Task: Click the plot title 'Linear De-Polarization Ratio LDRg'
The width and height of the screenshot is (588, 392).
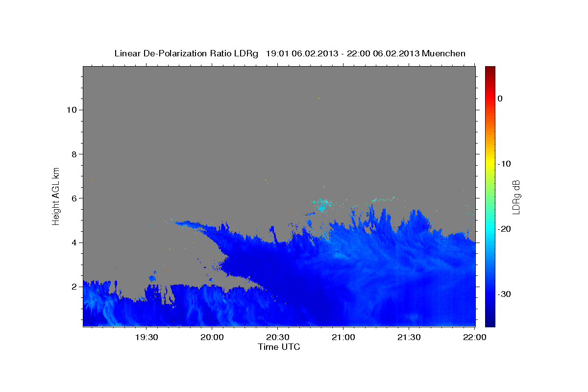Action: (186, 53)
